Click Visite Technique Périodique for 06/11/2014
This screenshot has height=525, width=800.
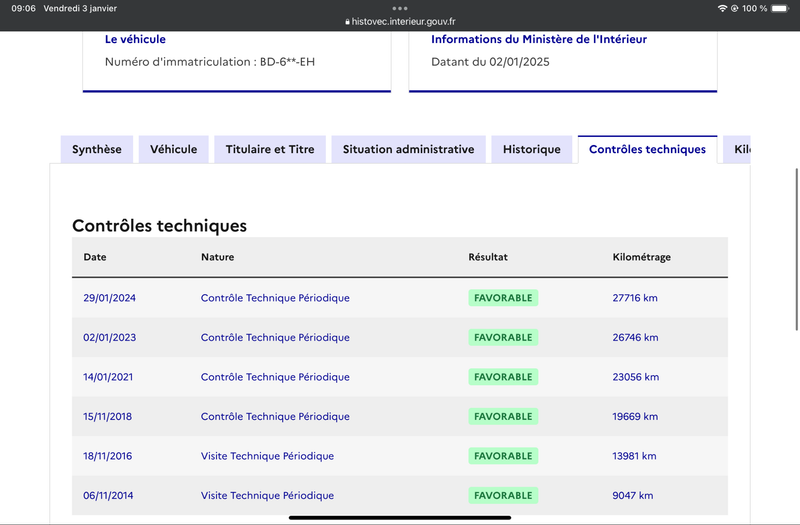point(267,495)
